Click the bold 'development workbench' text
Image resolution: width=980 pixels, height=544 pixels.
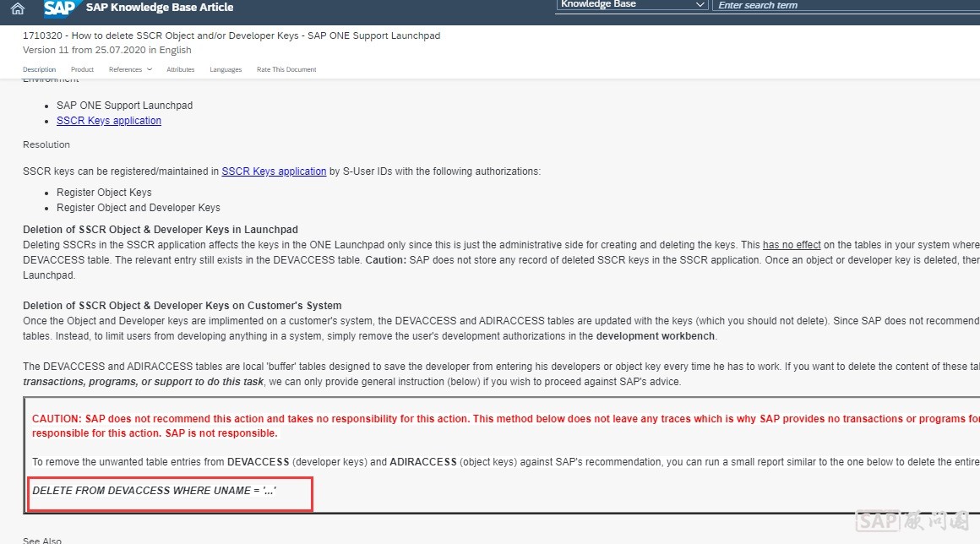(655, 336)
